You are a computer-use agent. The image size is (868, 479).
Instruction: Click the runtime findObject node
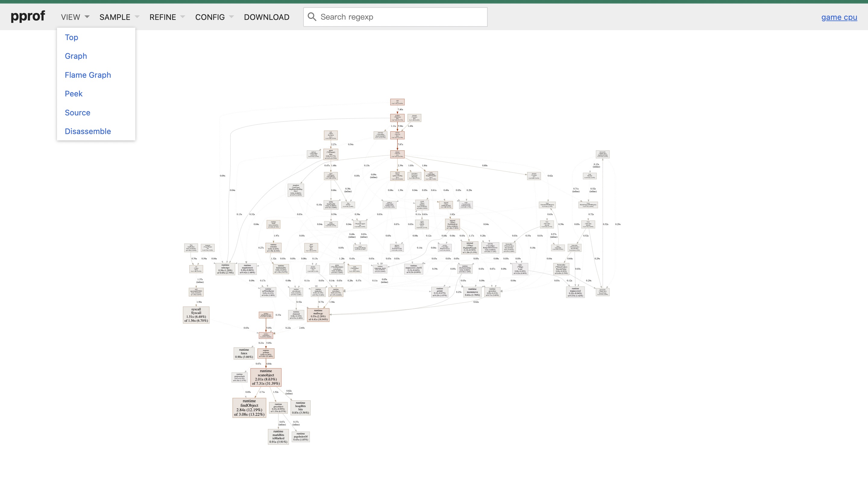(249, 408)
